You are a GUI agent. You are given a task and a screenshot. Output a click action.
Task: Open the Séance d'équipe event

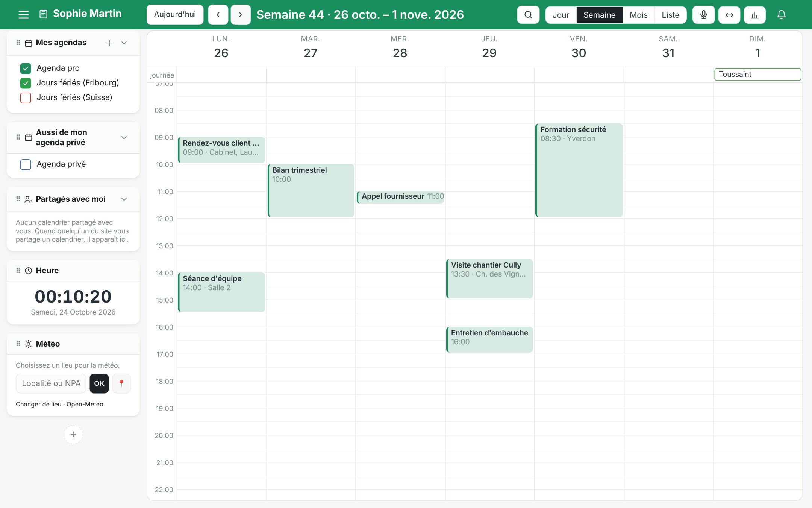221,292
